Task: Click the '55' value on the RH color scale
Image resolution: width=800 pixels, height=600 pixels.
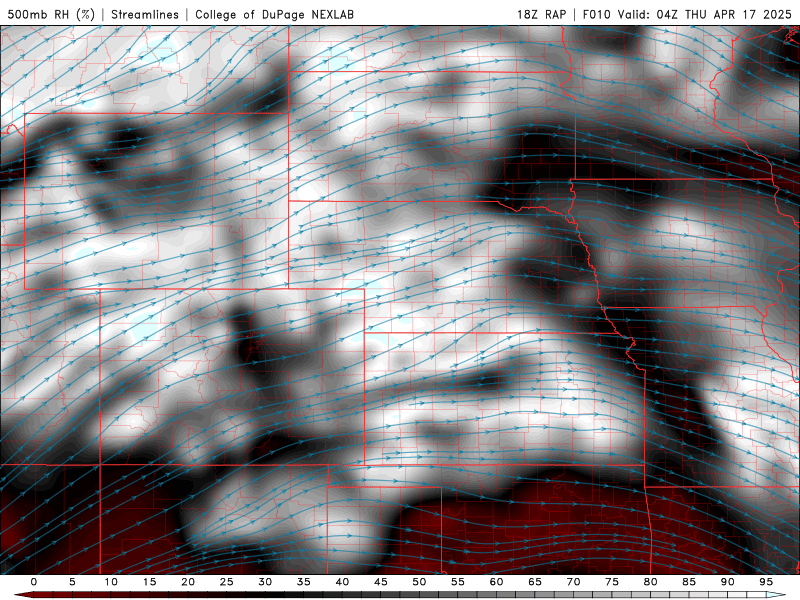Action: point(458,582)
